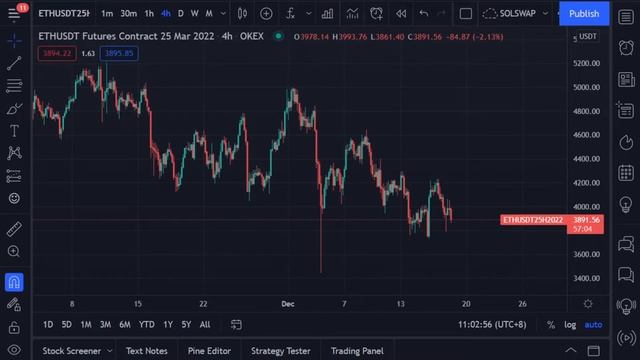
Task: Open the private chats panel
Action: click(626, 274)
